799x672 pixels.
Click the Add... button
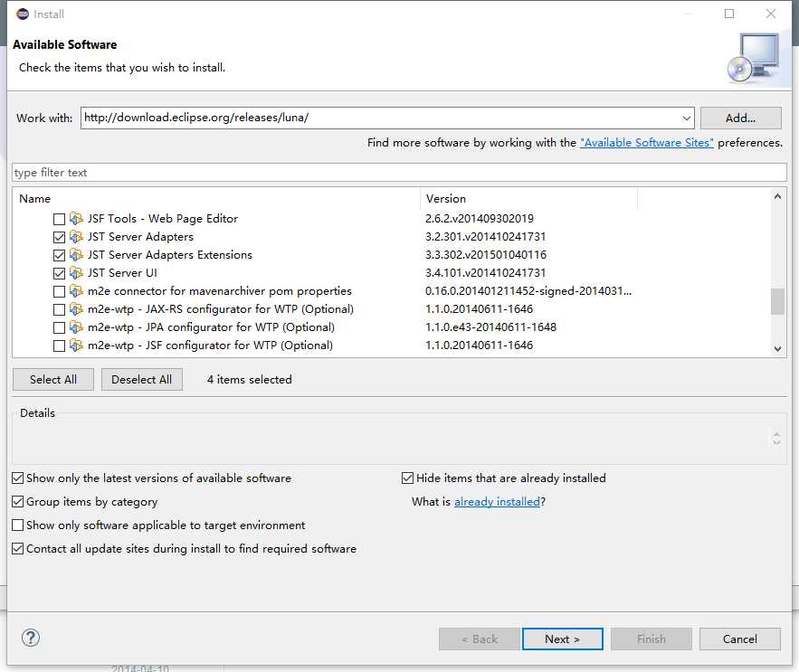(x=740, y=118)
